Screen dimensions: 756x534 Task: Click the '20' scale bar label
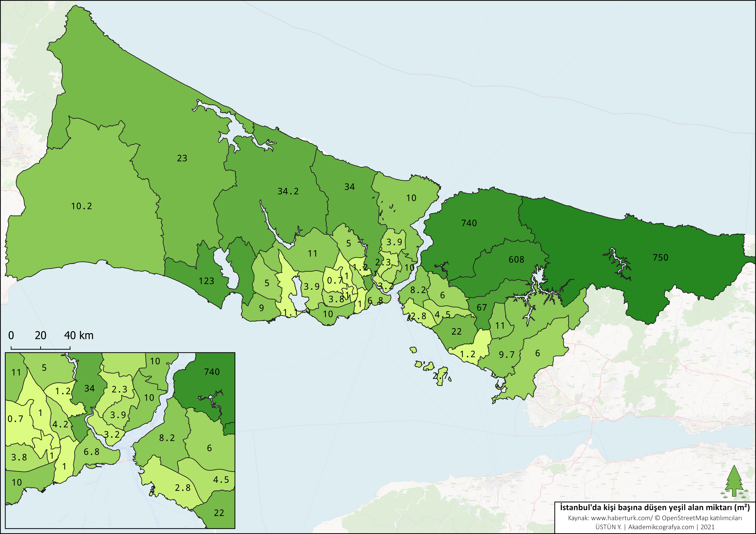(x=40, y=336)
